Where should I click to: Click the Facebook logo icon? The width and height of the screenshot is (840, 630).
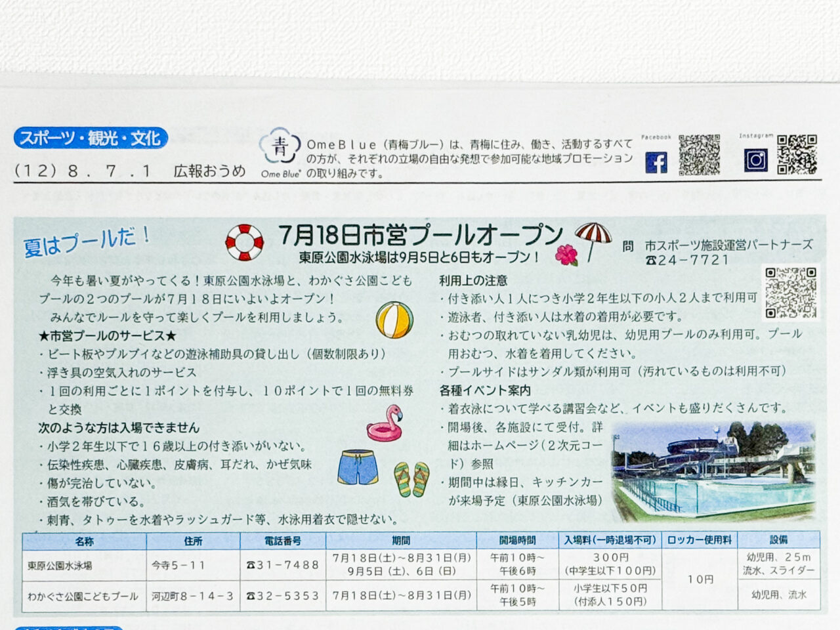pos(656,161)
